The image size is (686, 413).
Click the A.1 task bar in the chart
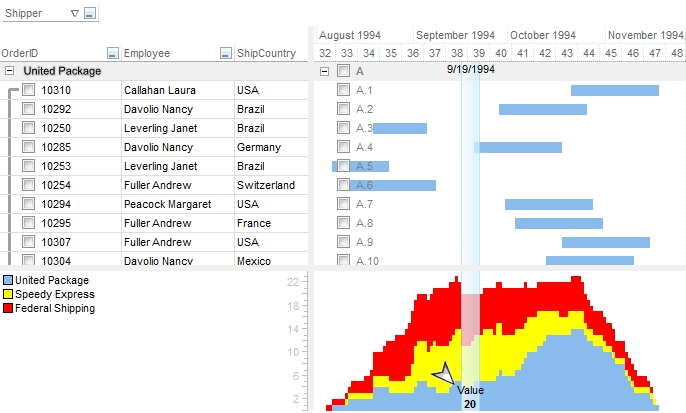614,90
